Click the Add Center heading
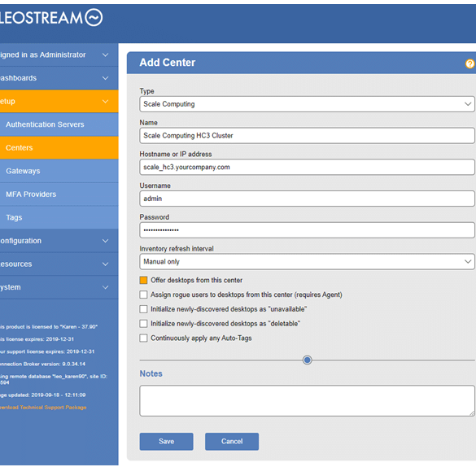This screenshot has height=467, width=476. pos(168,63)
